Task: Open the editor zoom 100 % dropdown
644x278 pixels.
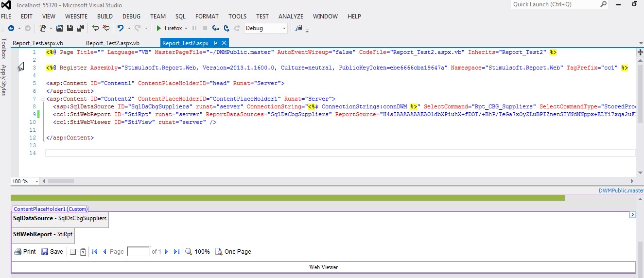Action: coord(36,181)
